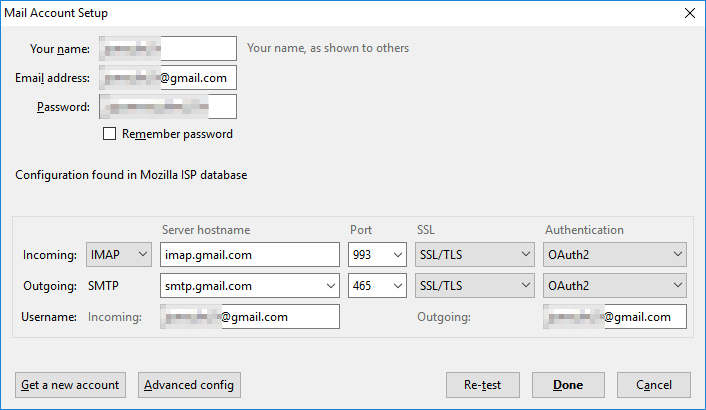Open the incoming protocol IMAP dropdown
Screen dimensions: 706x410
click(x=119, y=255)
